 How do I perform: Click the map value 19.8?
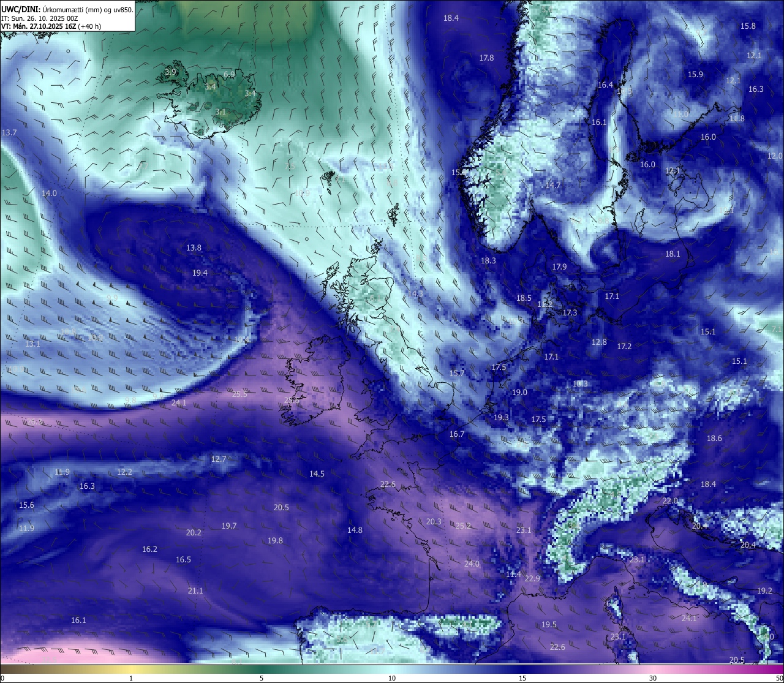[x=275, y=540]
